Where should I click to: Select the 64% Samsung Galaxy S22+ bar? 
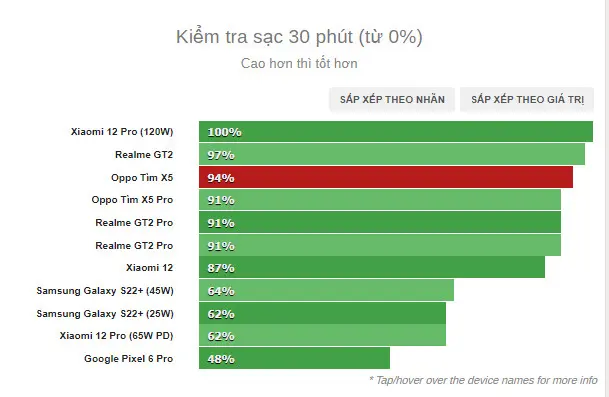tap(326, 291)
